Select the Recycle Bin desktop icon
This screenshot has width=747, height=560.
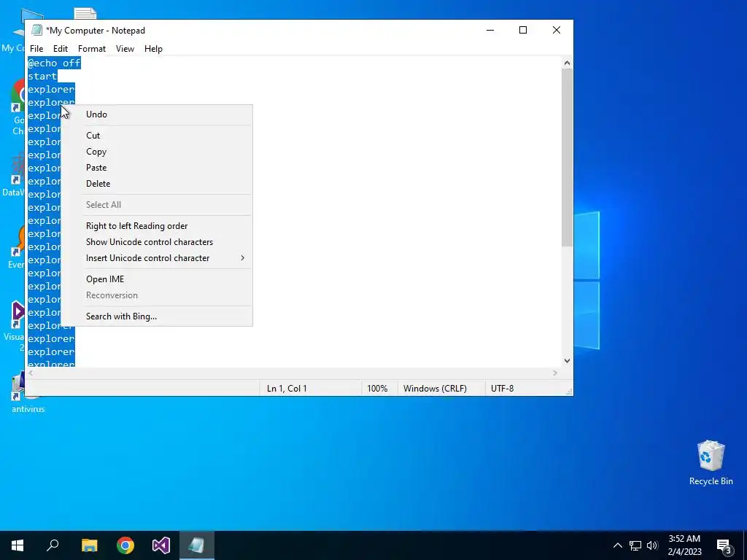pyautogui.click(x=711, y=463)
